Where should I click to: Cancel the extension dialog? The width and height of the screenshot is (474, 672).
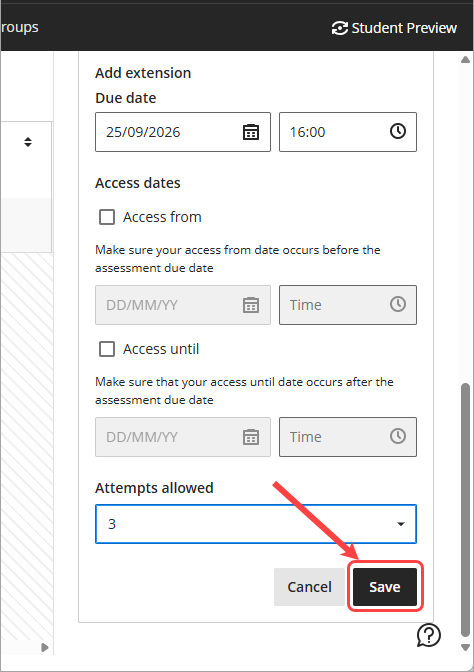pos(309,587)
